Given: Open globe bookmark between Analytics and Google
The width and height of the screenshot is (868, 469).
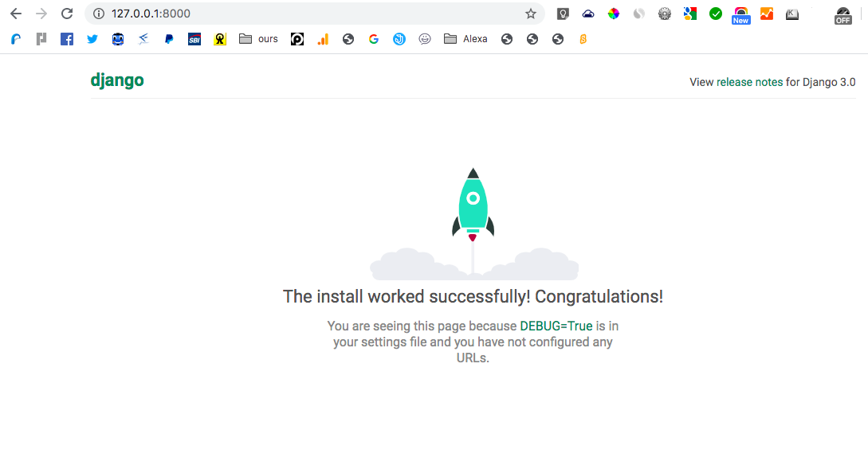Looking at the screenshot, I should pos(348,39).
